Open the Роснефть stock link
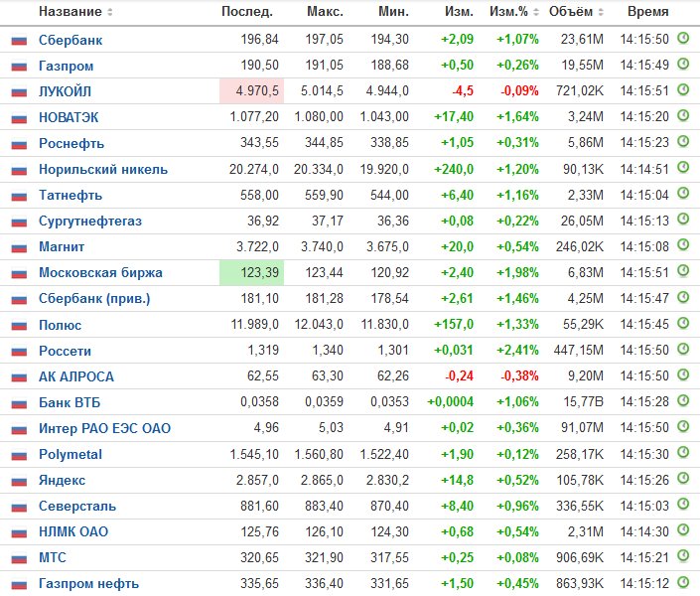The image size is (700, 596). tap(71, 143)
